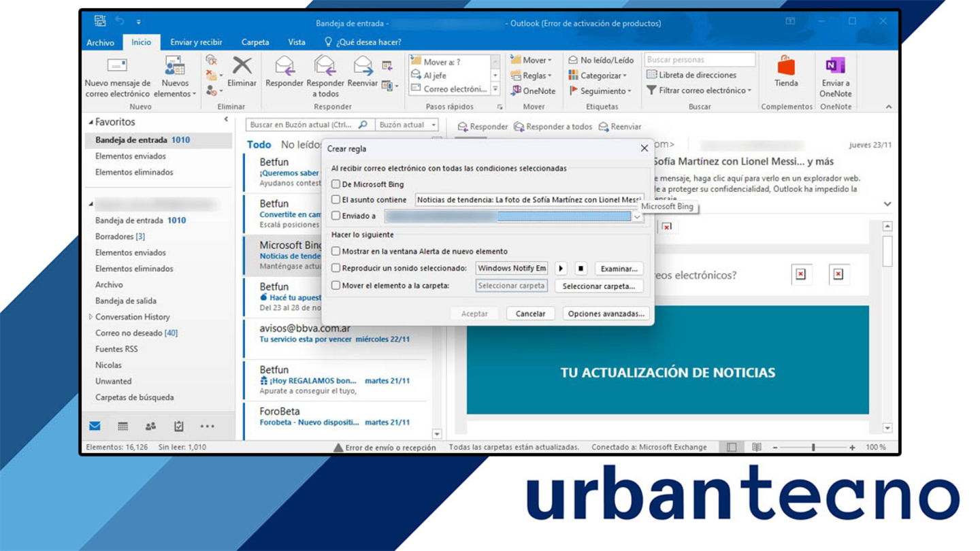Open Filtrar correo electrónico menu
This screenshot has height=551, width=980.
[698, 90]
